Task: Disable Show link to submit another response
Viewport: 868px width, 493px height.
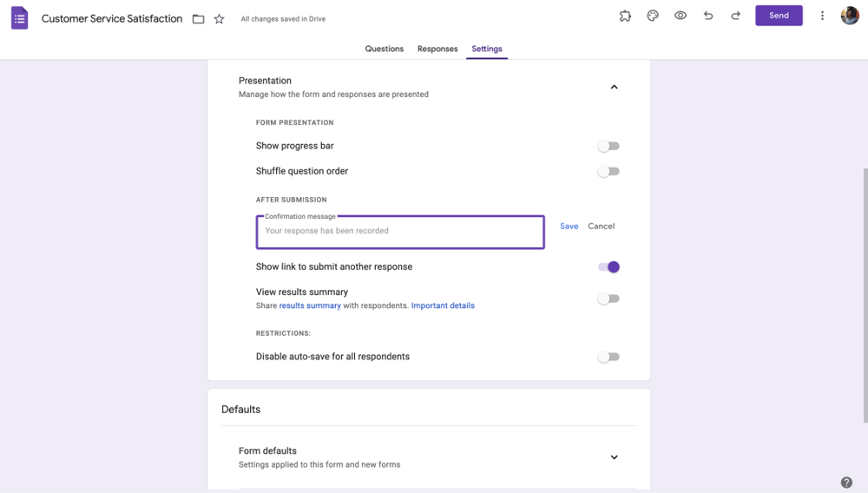Action: tap(608, 266)
